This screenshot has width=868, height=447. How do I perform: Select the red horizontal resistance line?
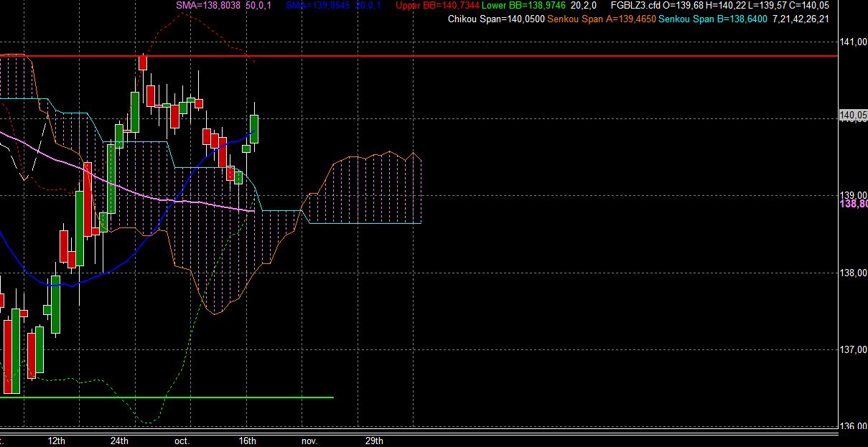click(x=419, y=55)
